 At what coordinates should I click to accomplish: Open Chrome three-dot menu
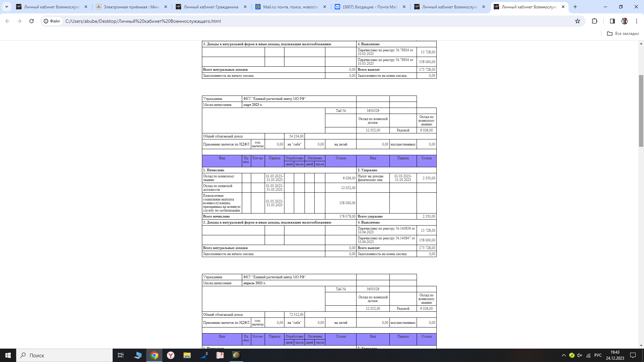click(637, 21)
